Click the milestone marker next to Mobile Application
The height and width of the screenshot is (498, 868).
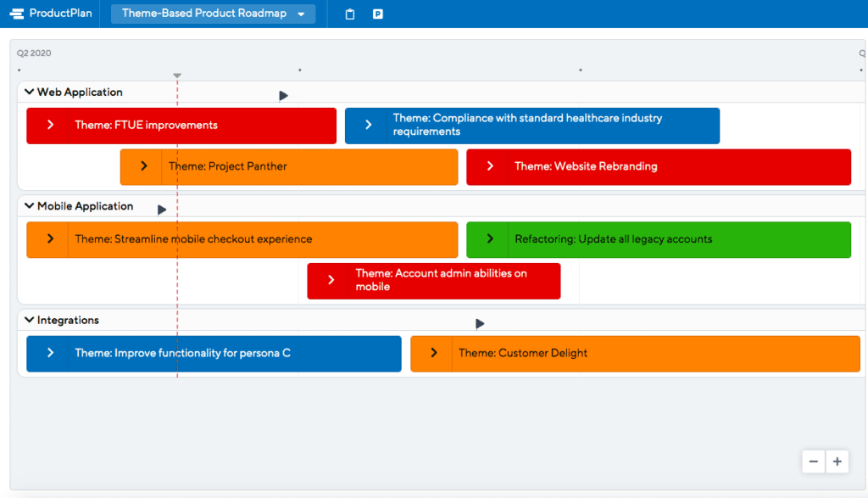coord(161,208)
